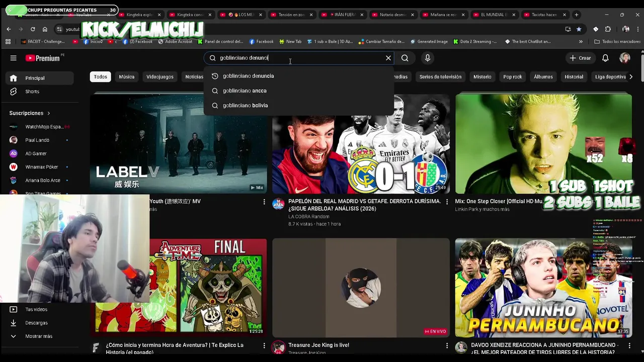
Task: Open options for Youth MV video
Action: [264, 202]
